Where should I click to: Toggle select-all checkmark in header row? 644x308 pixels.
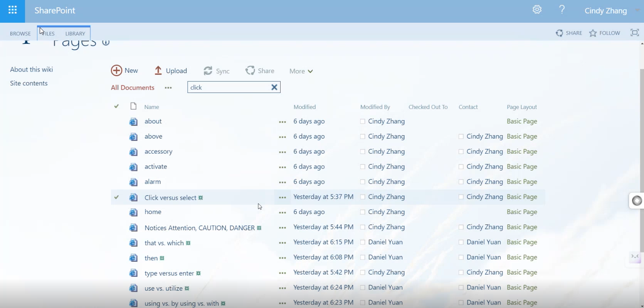click(x=116, y=106)
